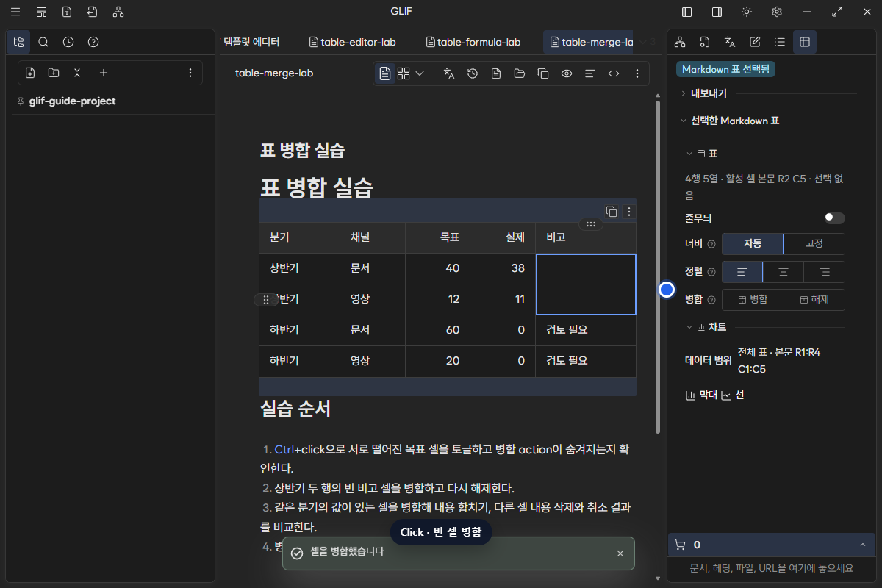Click the 병합 merge button

pyautogui.click(x=753, y=300)
